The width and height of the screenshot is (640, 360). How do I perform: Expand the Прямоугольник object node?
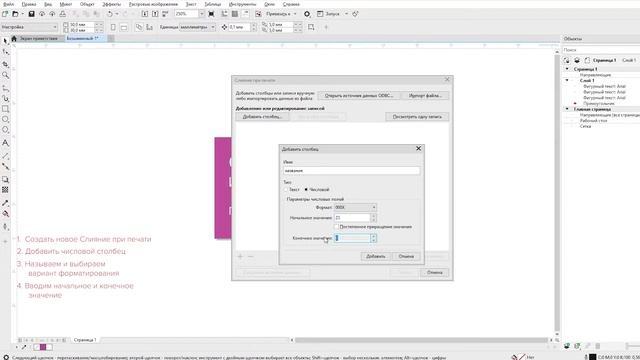(x=576, y=104)
